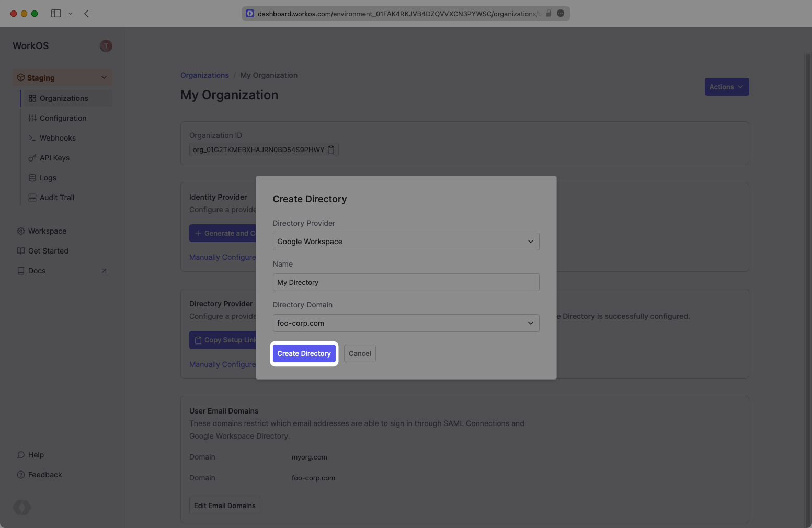Open the Help item in sidebar
812x528 pixels.
pyautogui.click(x=36, y=455)
